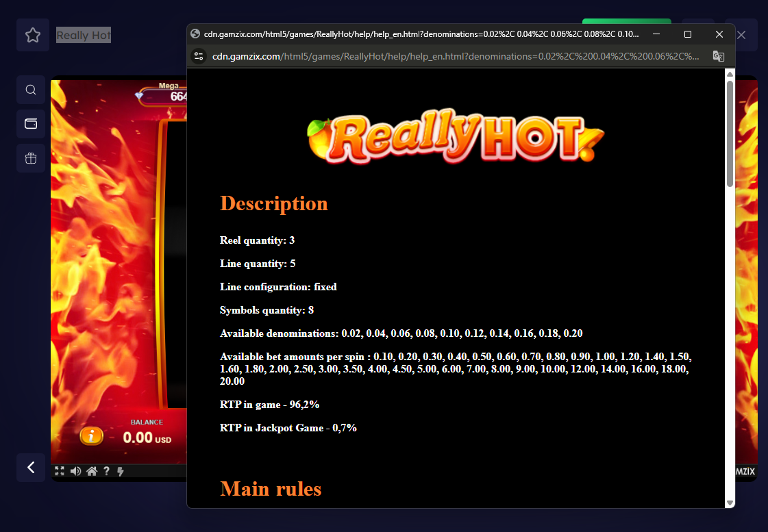Click the translate page icon
The height and width of the screenshot is (532, 768).
click(718, 56)
